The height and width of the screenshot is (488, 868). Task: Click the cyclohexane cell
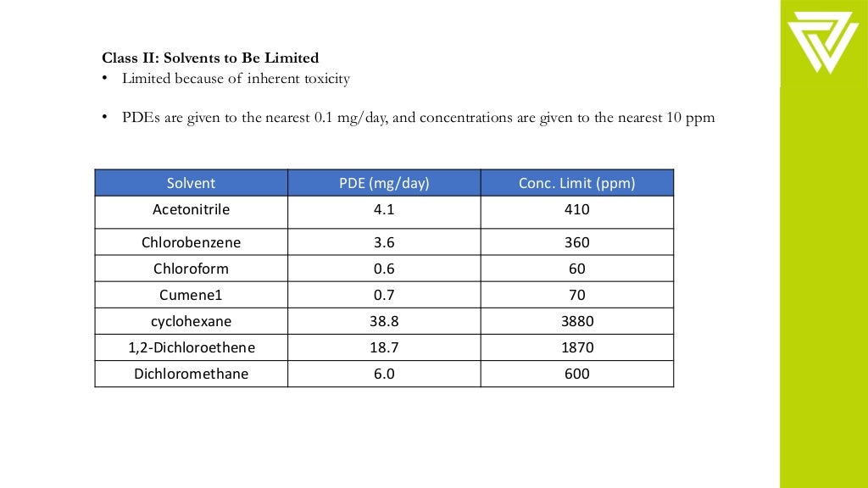tap(191, 321)
